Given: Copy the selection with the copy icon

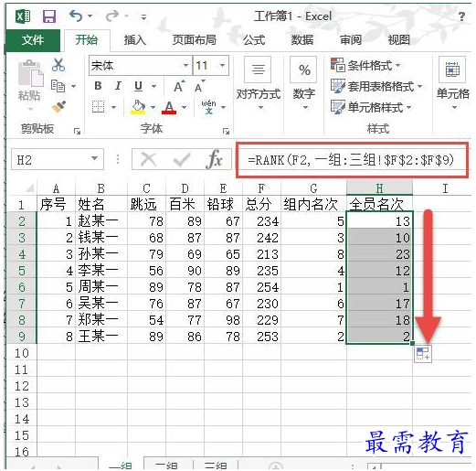Looking at the screenshot, I should (x=58, y=86).
